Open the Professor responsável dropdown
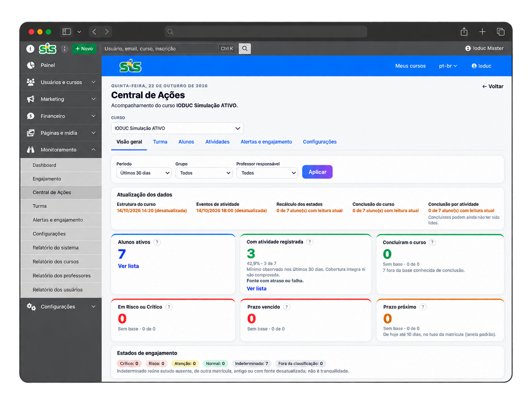This screenshot has height=399, width=532. click(x=267, y=173)
